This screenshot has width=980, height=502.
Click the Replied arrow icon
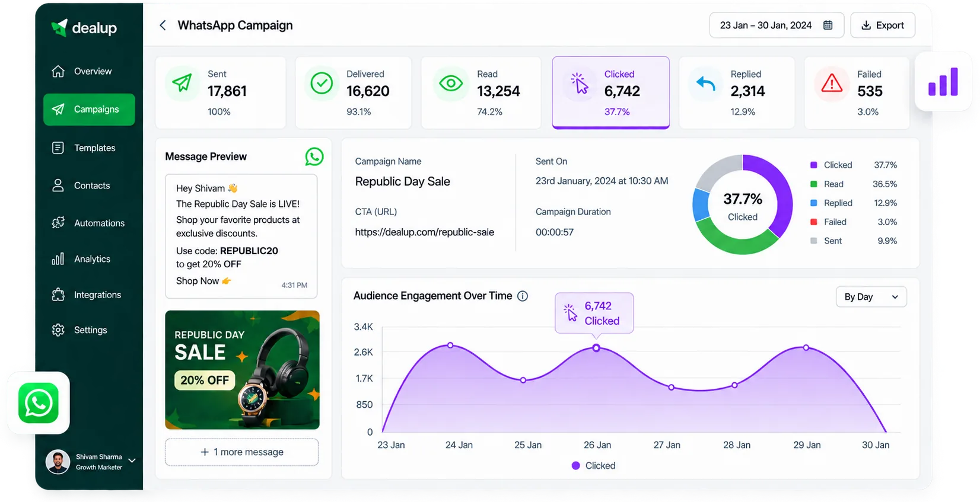pos(705,83)
